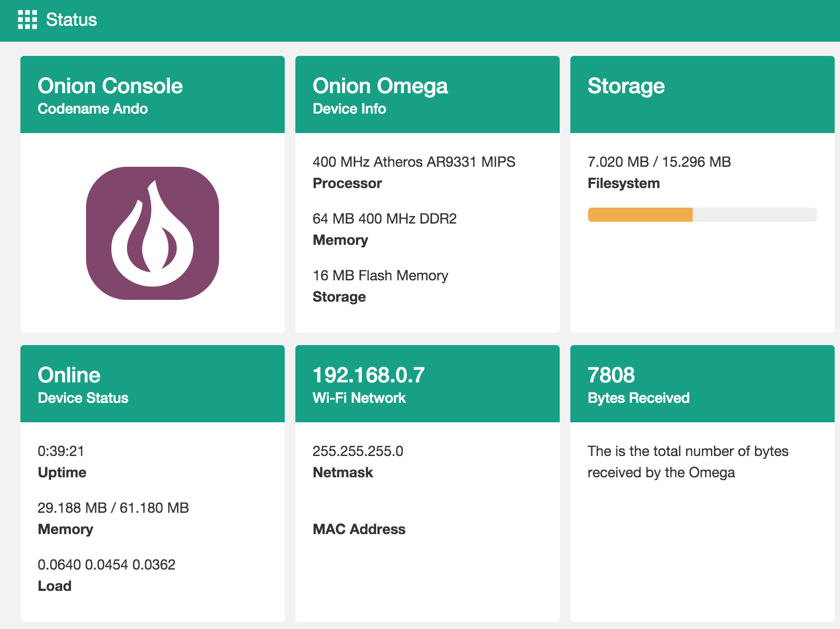Click the Filesystem label
The height and width of the screenshot is (629, 840).
point(624,183)
